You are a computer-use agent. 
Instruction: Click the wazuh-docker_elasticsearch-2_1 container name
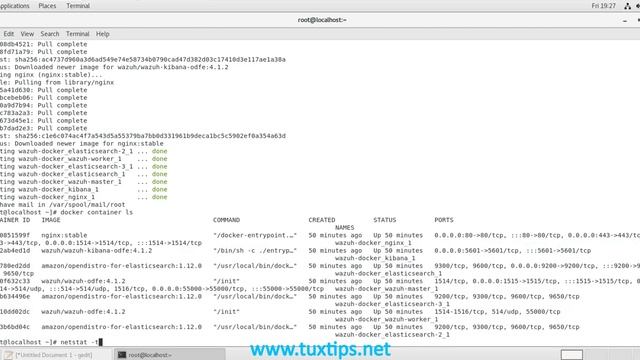coord(392,335)
